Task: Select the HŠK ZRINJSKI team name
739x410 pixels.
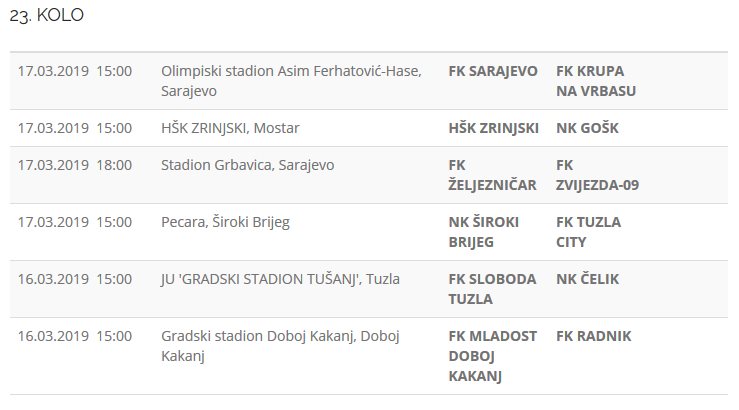Action: click(x=494, y=128)
